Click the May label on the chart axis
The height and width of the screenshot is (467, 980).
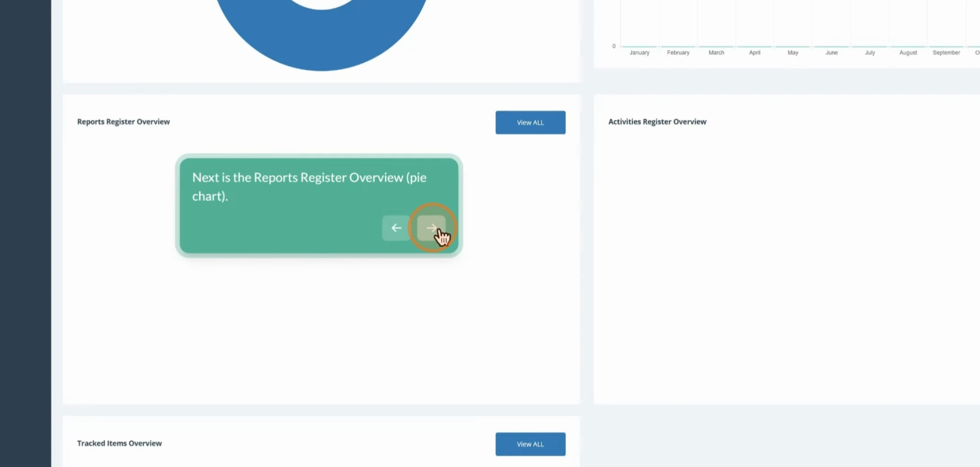[x=793, y=53]
